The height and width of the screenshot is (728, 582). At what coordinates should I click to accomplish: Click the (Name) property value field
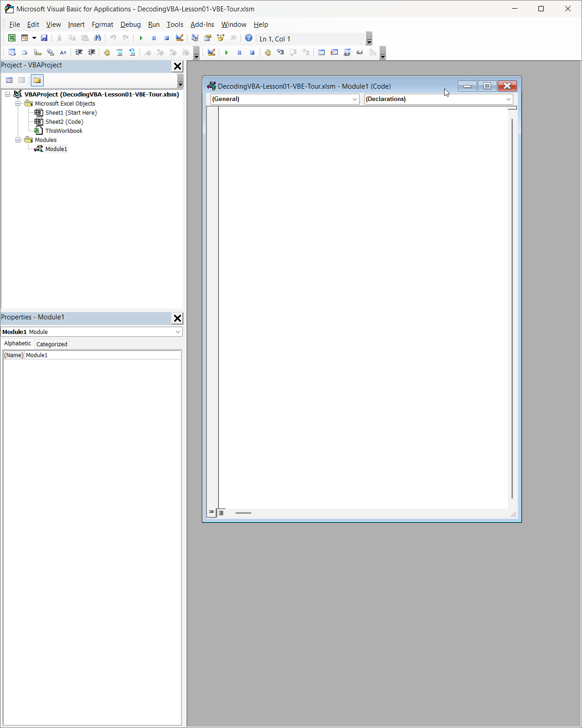point(103,355)
